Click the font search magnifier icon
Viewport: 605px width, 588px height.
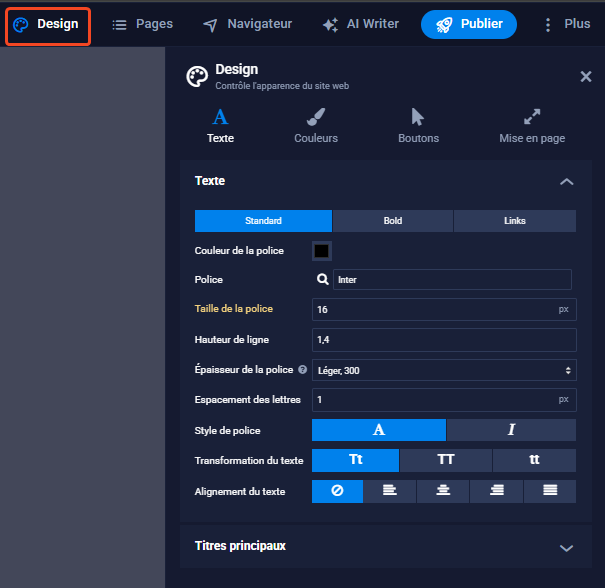(323, 280)
